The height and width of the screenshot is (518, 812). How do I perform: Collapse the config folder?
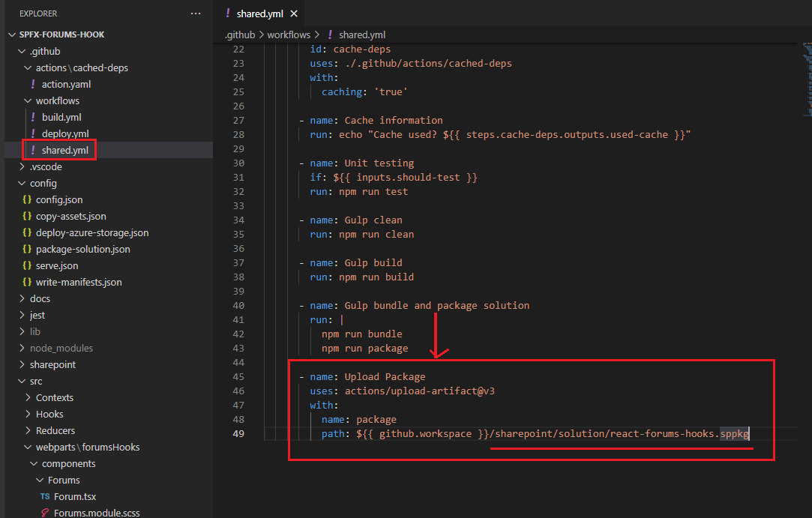click(x=43, y=183)
